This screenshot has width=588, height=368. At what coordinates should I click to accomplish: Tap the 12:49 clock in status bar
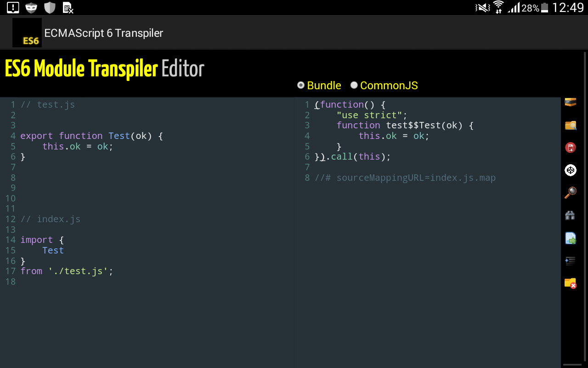tap(568, 8)
